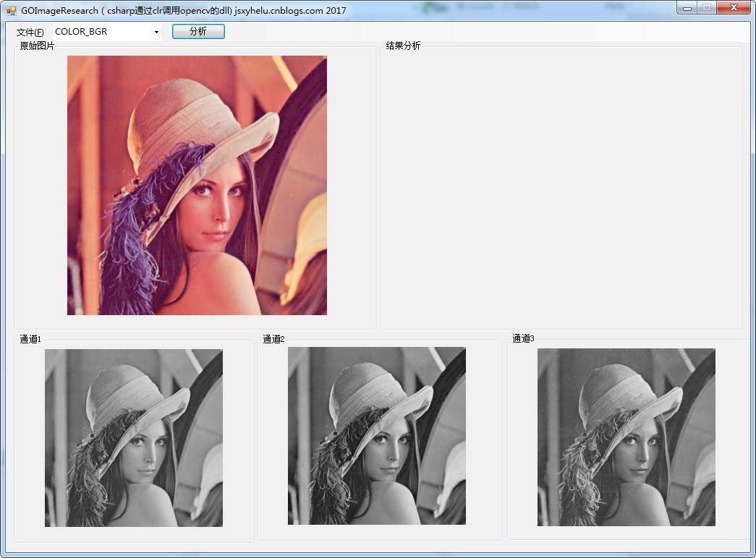Click the 通道3 grayscale image

point(627,437)
